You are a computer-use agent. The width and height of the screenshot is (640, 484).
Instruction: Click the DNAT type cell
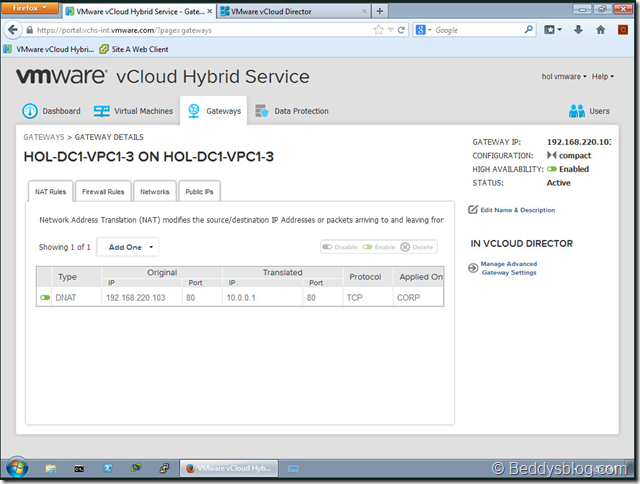[x=76, y=298]
